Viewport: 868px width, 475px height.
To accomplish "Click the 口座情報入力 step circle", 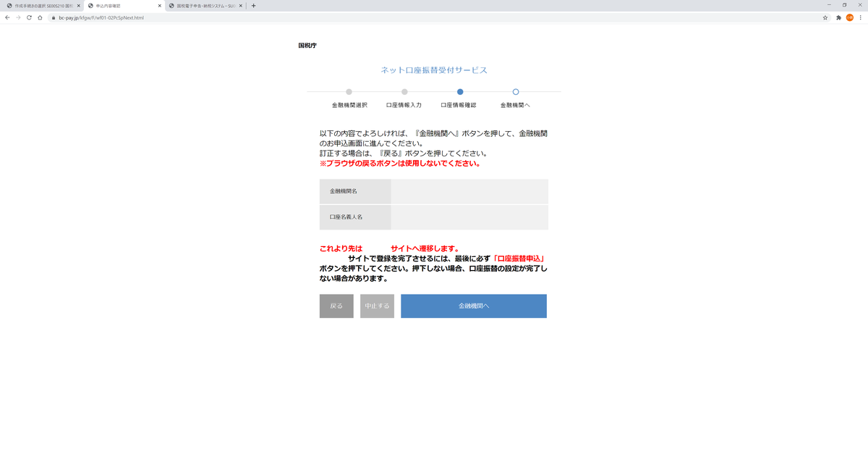I will tap(404, 92).
